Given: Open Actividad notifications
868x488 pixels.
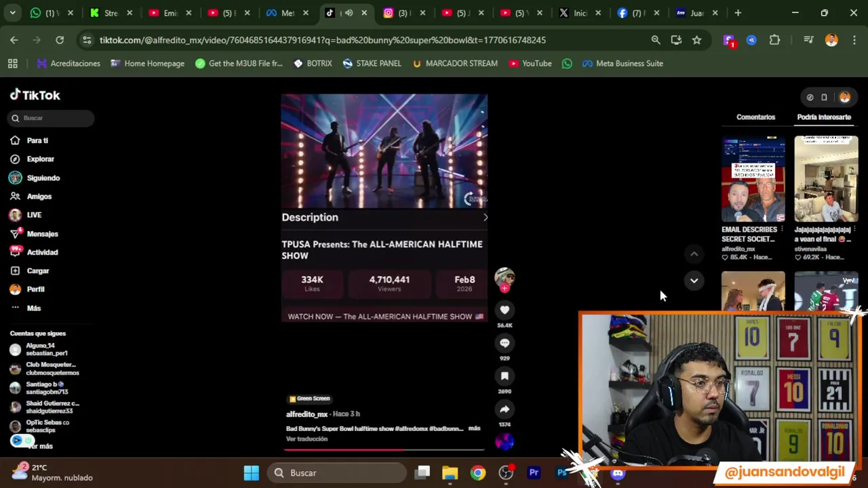Looking at the screenshot, I should [x=42, y=252].
